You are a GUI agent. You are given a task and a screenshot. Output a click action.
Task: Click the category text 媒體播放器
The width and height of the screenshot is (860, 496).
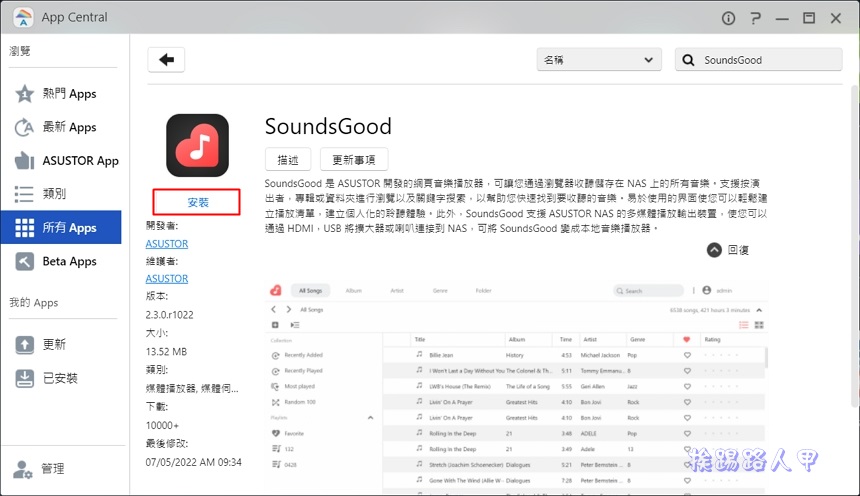point(171,388)
